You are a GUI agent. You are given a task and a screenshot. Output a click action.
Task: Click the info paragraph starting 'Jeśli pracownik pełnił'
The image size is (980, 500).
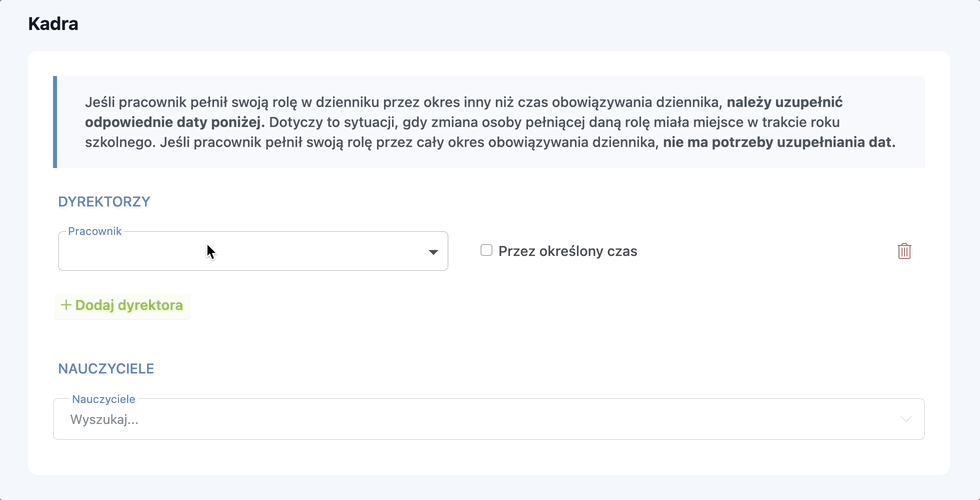pos(490,122)
